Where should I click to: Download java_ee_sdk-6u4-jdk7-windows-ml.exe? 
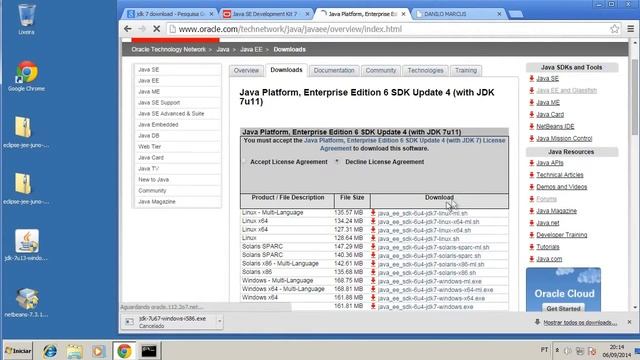point(429,281)
